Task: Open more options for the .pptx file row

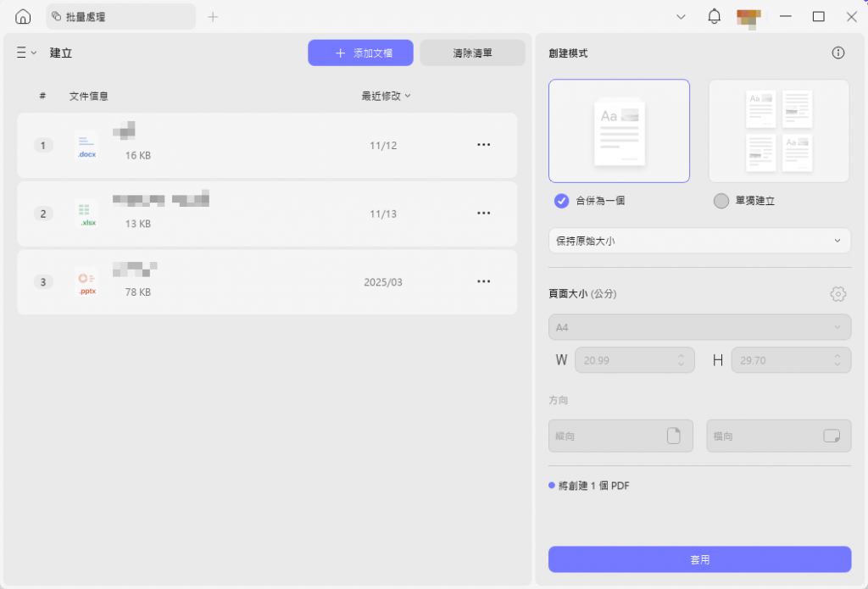Action: tap(484, 281)
